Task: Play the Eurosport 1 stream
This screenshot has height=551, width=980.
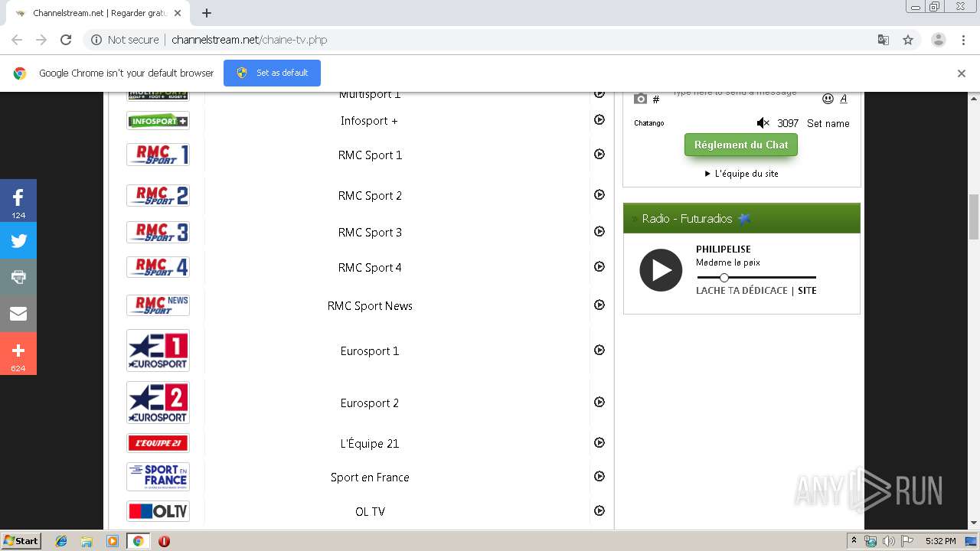Action: point(599,350)
